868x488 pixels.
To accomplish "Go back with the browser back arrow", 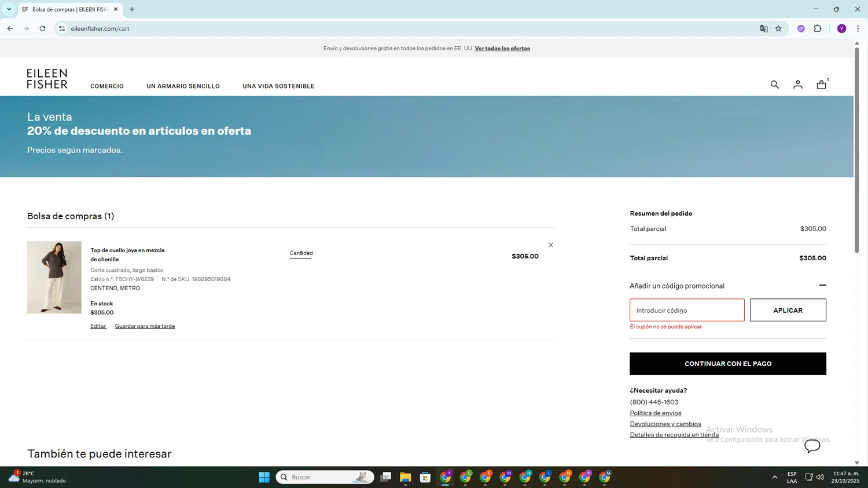I will [x=10, y=28].
